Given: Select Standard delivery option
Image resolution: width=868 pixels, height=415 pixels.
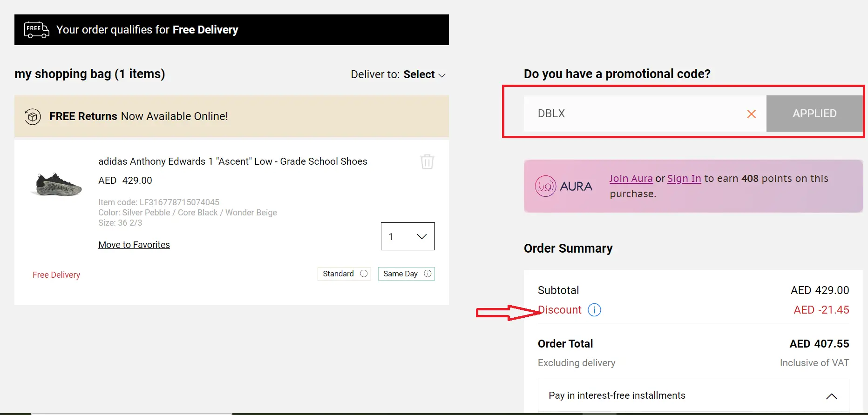Looking at the screenshot, I should coord(339,274).
